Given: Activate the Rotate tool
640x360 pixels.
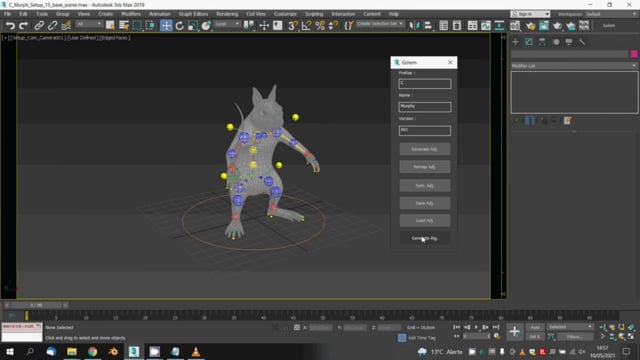Looking at the screenshot, I should tap(180, 26).
